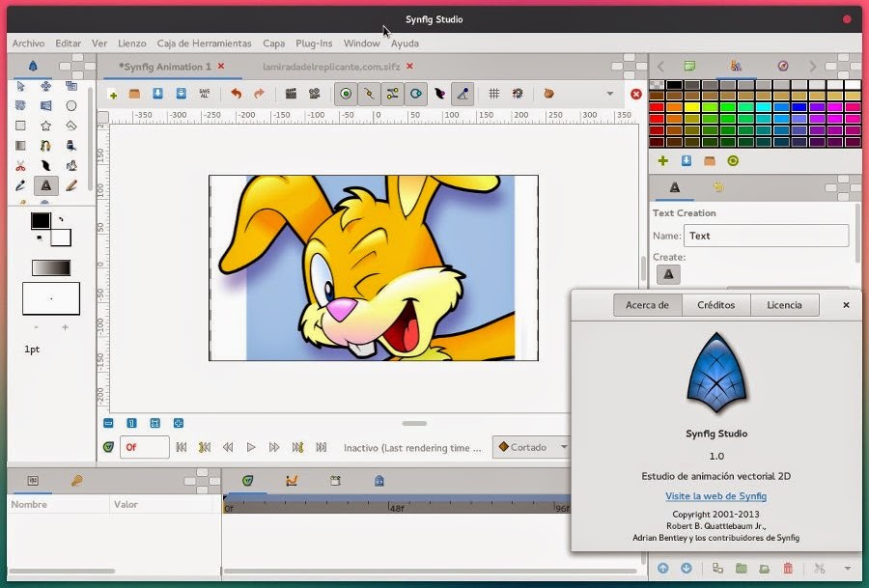Toggle snap to grid
Image resolution: width=869 pixels, height=588 pixels.
[x=518, y=94]
